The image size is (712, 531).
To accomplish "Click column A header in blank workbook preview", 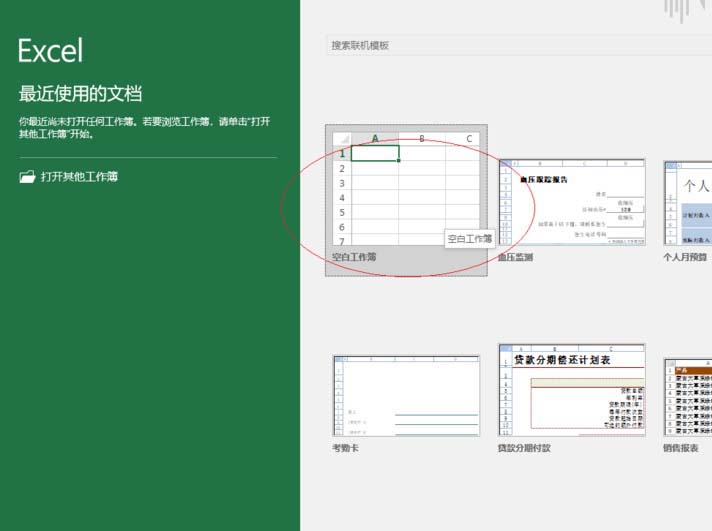I will [375, 138].
